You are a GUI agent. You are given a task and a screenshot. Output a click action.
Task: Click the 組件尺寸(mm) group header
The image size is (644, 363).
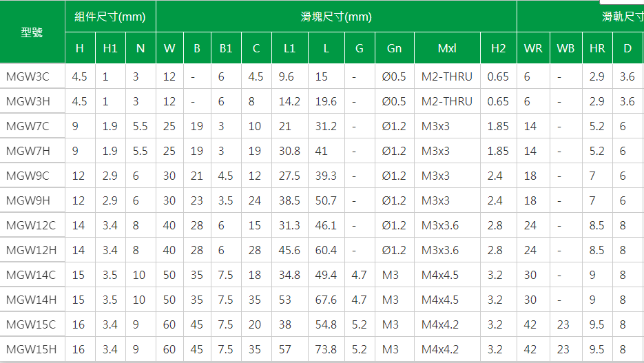click(x=110, y=17)
